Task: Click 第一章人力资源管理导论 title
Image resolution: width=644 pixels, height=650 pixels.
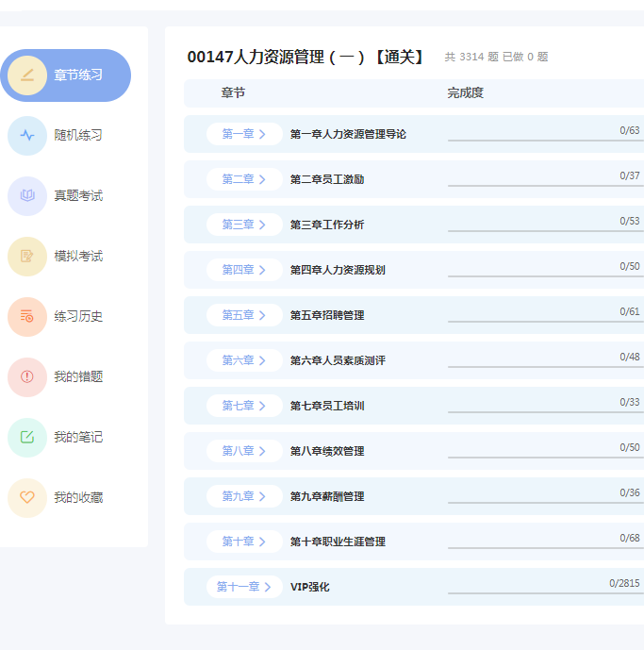Action: [x=348, y=134]
